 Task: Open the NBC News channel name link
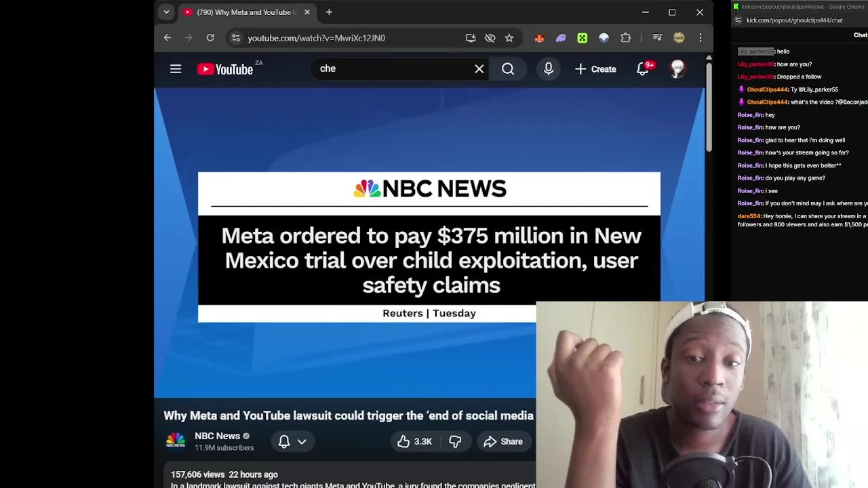217,436
